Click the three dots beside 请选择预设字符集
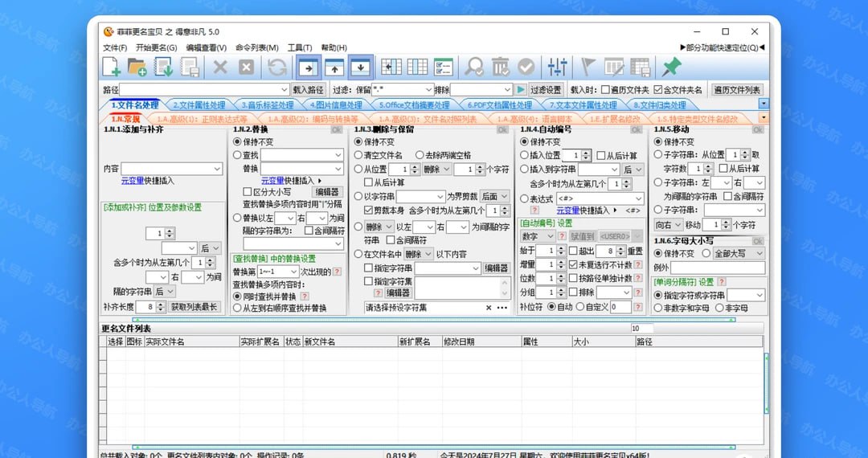 point(502,308)
